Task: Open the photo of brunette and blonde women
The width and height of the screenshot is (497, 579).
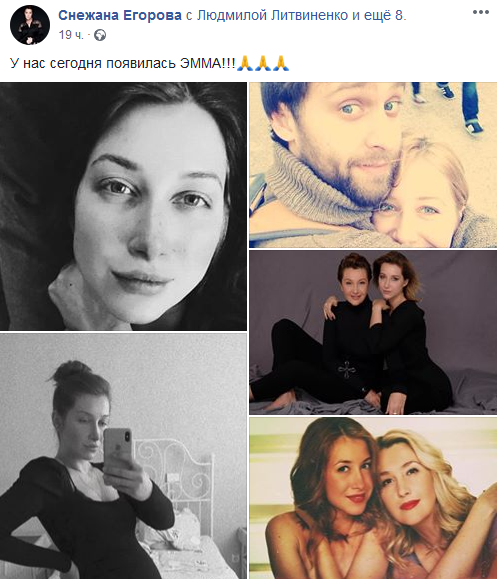Action: 373,498
